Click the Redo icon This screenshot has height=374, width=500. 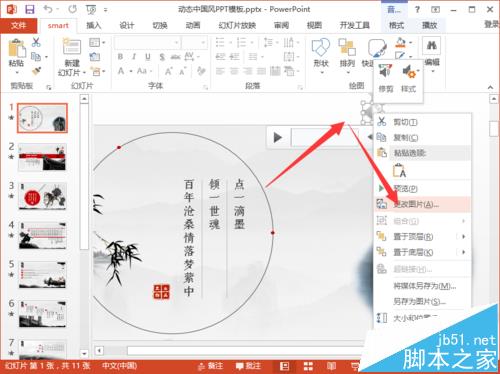click(72, 9)
